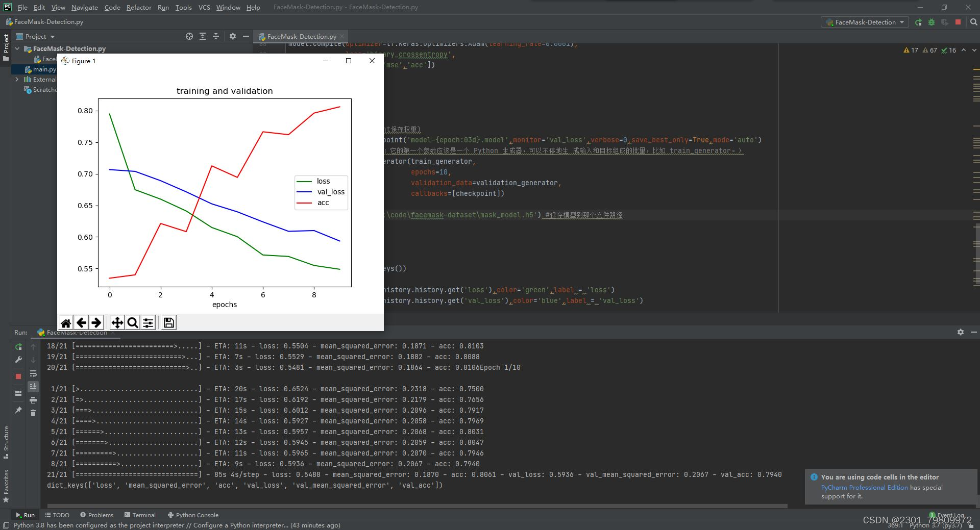Screen dimensions: 980x530
Task: Print the console output with printer icon
Action: click(x=33, y=400)
